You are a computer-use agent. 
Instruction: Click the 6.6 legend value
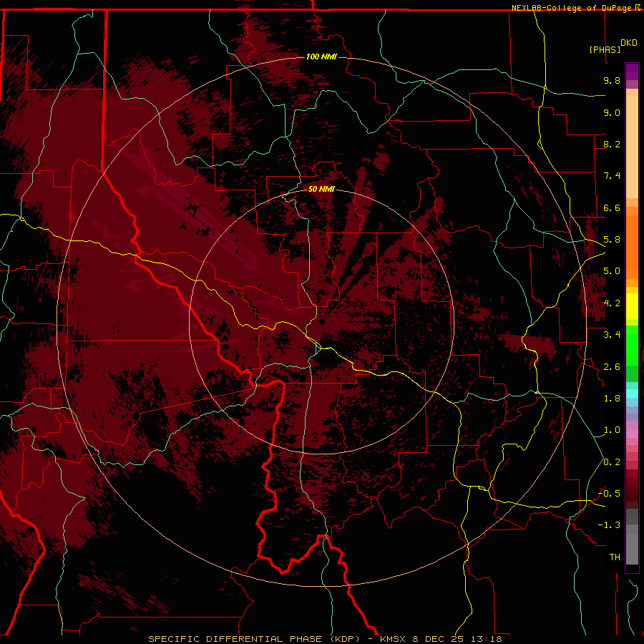click(612, 208)
